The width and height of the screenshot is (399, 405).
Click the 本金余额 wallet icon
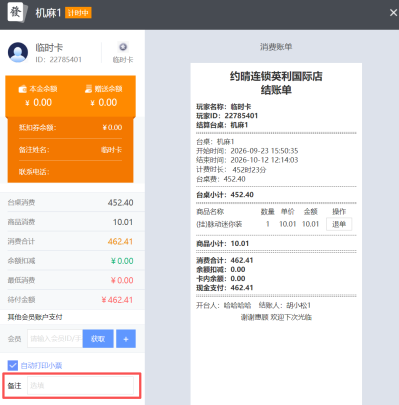point(23,89)
